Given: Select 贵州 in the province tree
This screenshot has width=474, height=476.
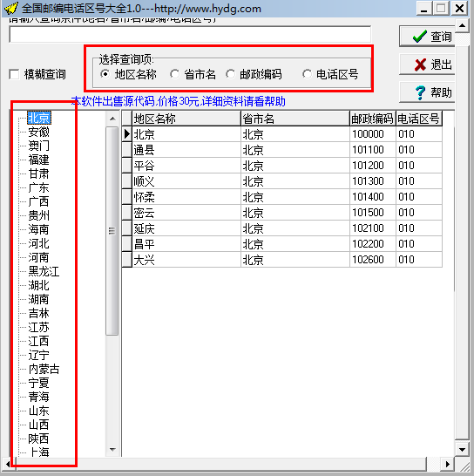Looking at the screenshot, I should pos(38,215).
